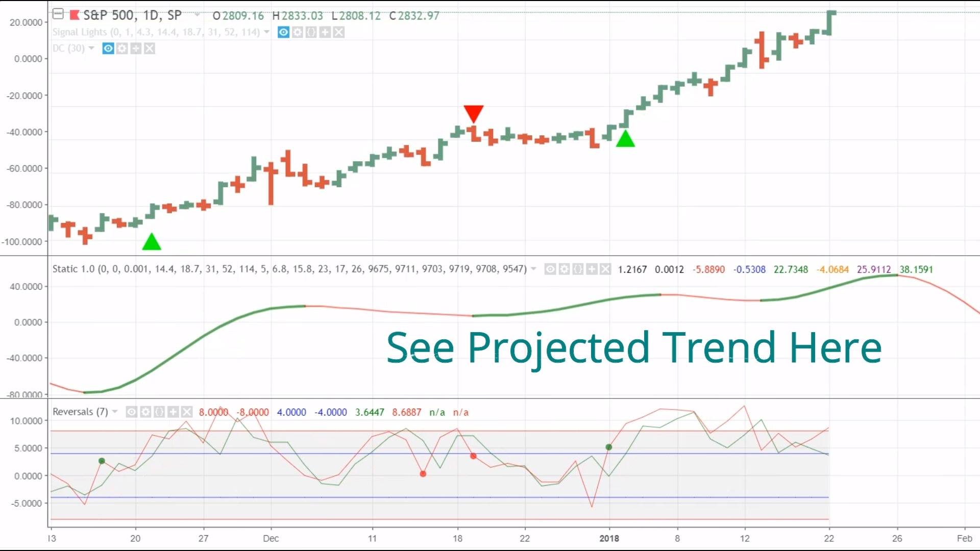Image resolution: width=980 pixels, height=551 pixels.
Task: Click the green buy triangle near November 20
Action: point(152,242)
